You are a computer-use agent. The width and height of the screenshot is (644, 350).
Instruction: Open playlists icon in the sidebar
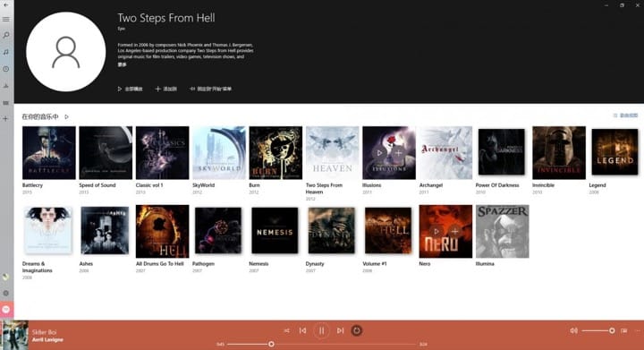click(5, 103)
